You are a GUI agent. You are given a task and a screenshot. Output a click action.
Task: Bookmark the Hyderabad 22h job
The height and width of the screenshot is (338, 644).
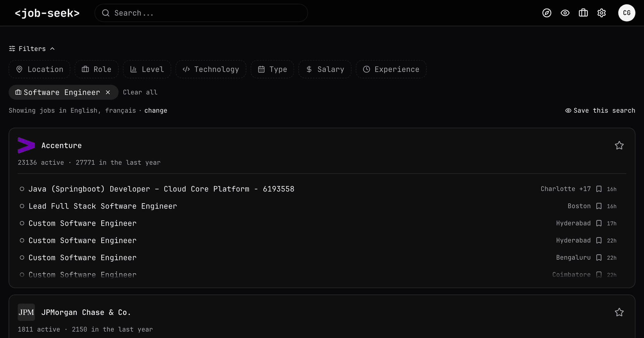coord(599,240)
